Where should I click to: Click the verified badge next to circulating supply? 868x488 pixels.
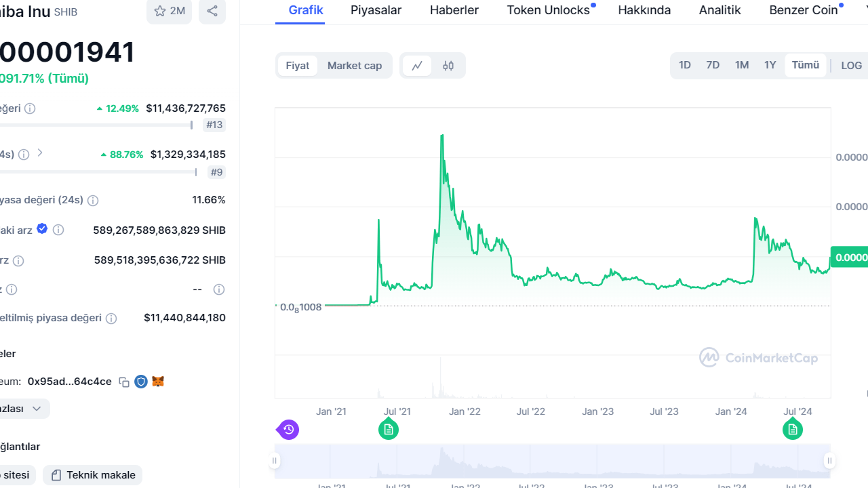(42, 229)
